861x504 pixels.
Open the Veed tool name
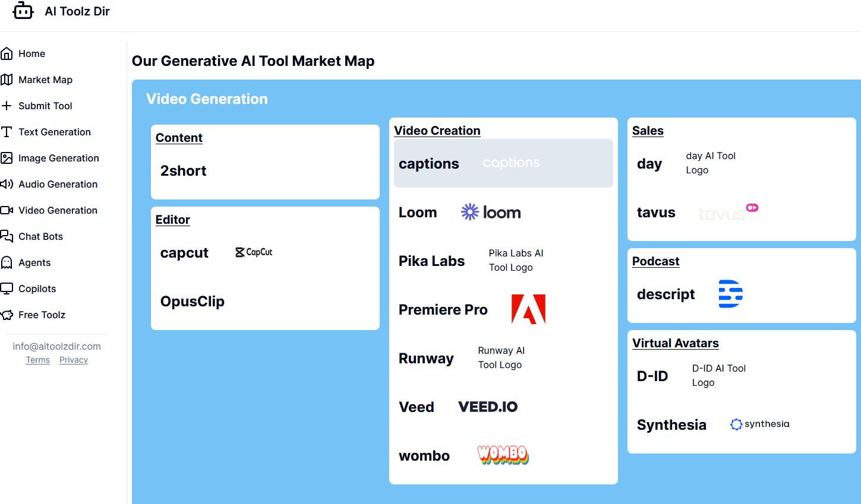click(417, 407)
